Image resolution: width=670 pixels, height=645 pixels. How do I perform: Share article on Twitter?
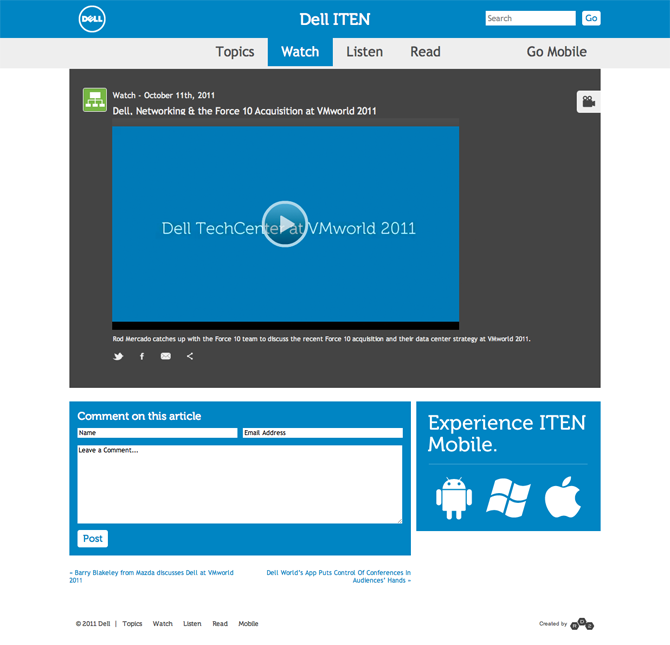coord(118,356)
